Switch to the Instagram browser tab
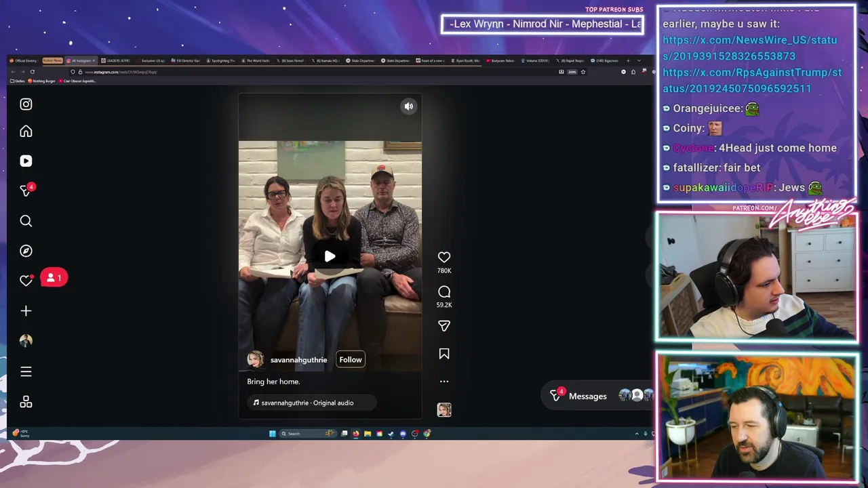The image size is (868, 488). pos(80,60)
